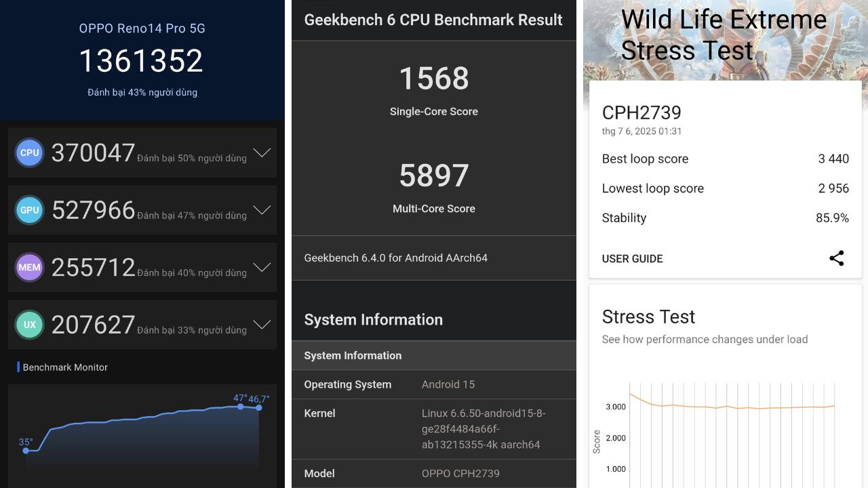Tap the UX badge icon in AnTuTu
The image size is (868, 488).
[x=29, y=325]
